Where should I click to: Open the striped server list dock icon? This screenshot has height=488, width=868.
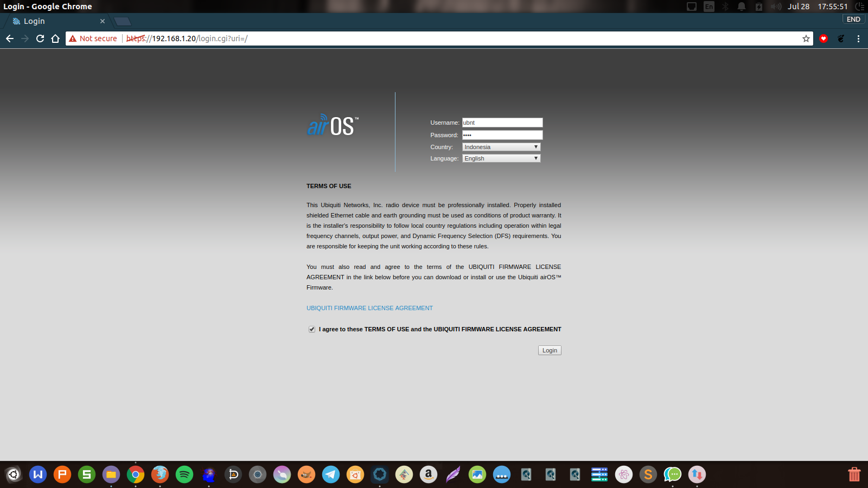tap(599, 474)
